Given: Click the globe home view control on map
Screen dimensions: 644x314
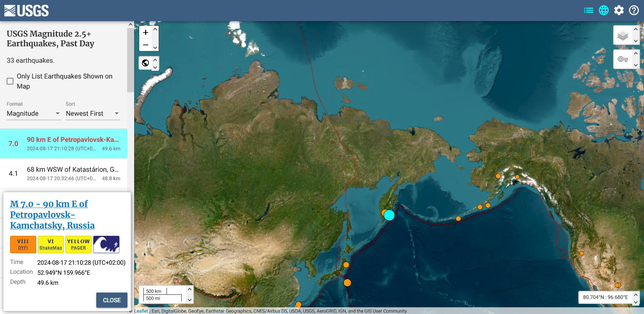Looking at the screenshot, I should pyautogui.click(x=146, y=63).
